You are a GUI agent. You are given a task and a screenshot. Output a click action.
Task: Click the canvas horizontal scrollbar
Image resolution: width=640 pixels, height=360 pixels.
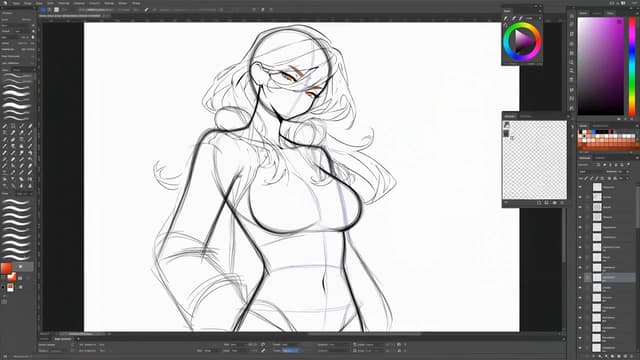click(x=363, y=335)
